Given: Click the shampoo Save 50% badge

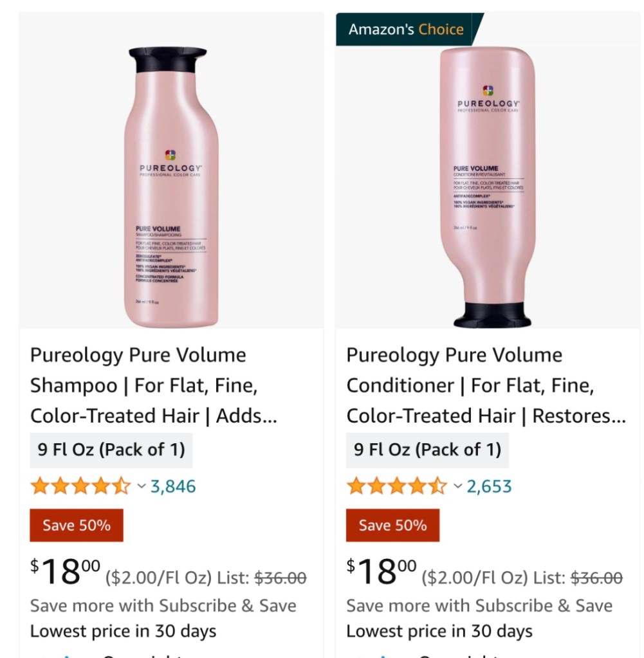Looking at the screenshot, I should click(77, 525).
